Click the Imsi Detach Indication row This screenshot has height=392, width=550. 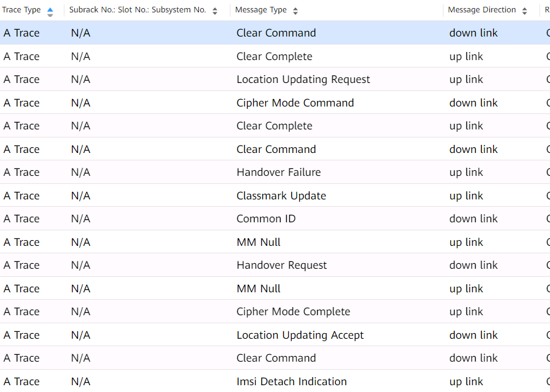pos(275,381)
